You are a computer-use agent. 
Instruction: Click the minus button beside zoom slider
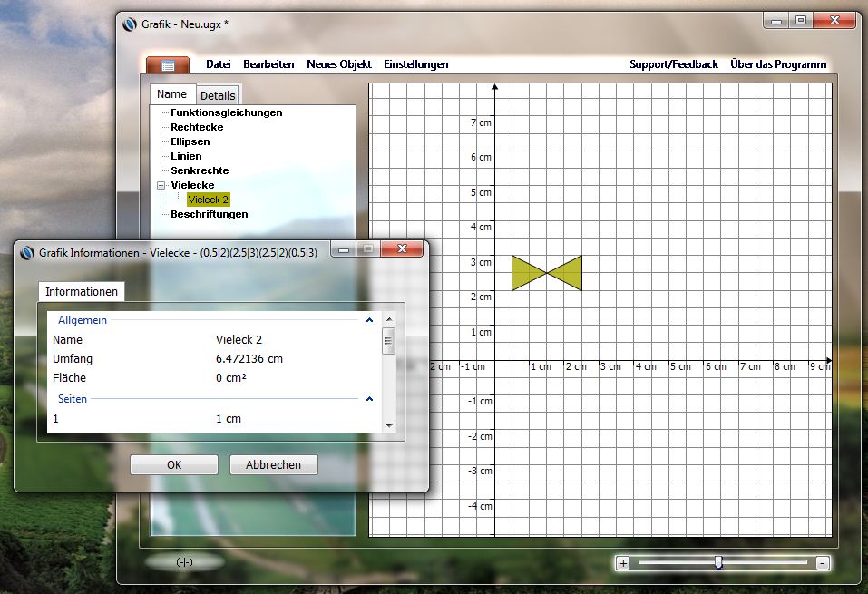click(x=822, y=563)
